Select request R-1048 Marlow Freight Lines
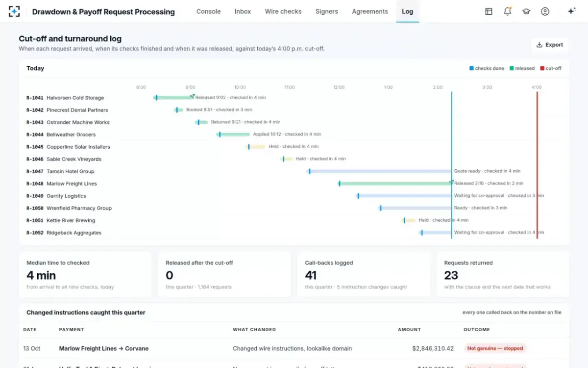 point(62,184)
